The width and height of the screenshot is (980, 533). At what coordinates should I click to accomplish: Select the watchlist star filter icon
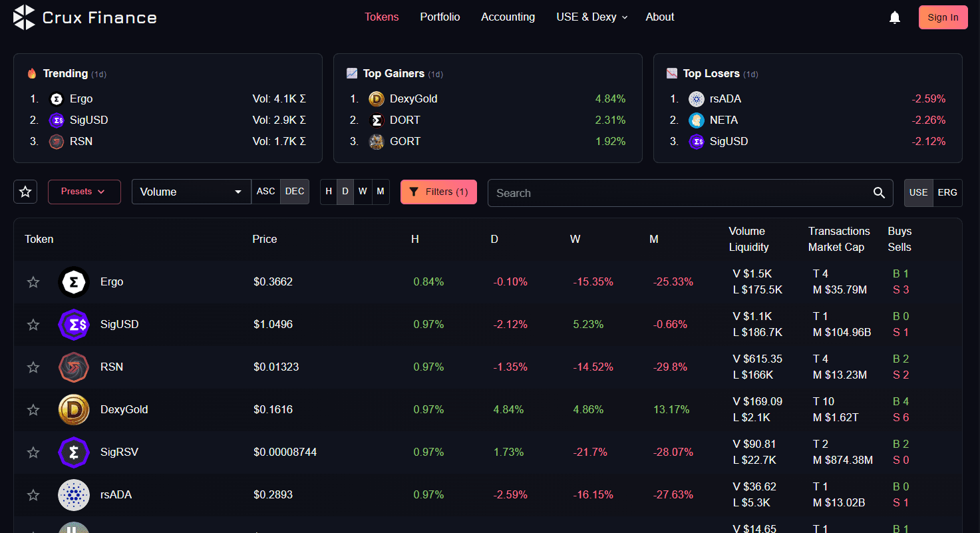click(25, 192)
